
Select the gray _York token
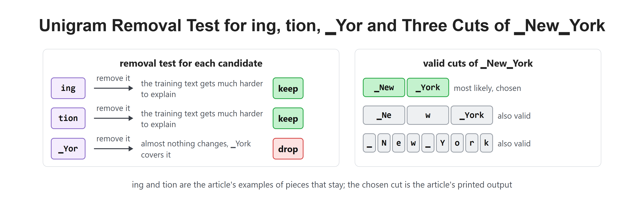tap(472, 115)
